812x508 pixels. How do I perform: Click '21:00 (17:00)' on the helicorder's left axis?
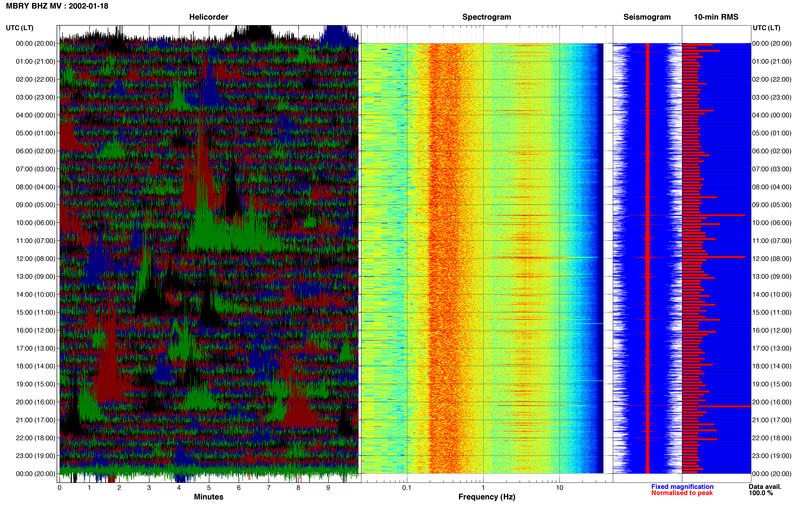point(36,420)
